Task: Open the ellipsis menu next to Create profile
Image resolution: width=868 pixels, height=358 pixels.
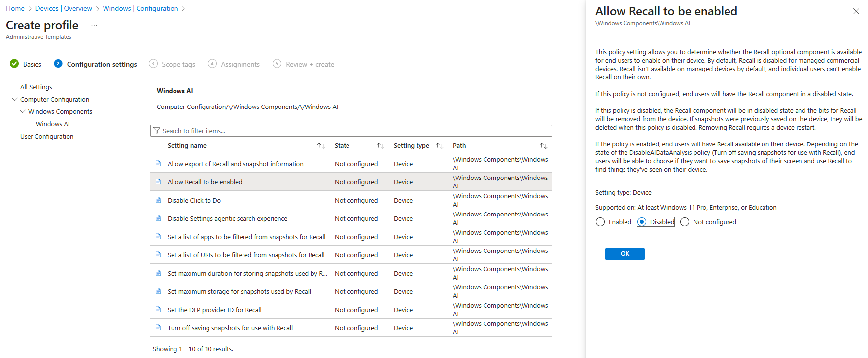Action: (x=94, y=25)
